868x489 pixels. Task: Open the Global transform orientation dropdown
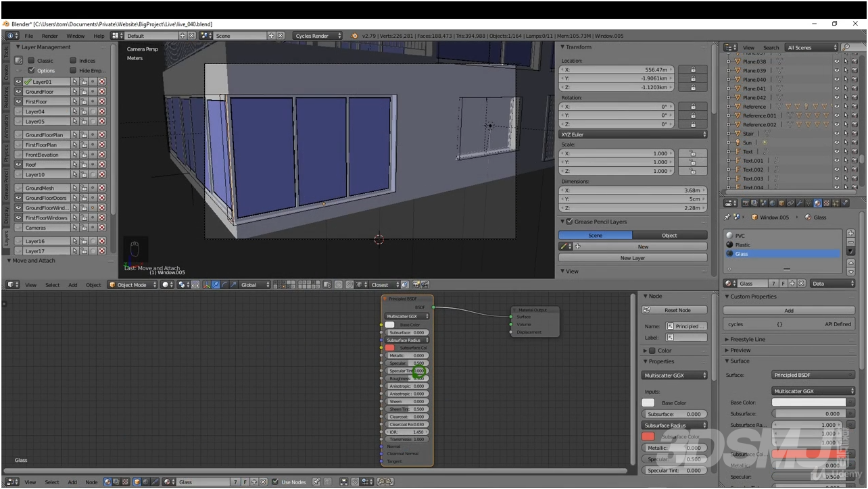click(256, 285)
